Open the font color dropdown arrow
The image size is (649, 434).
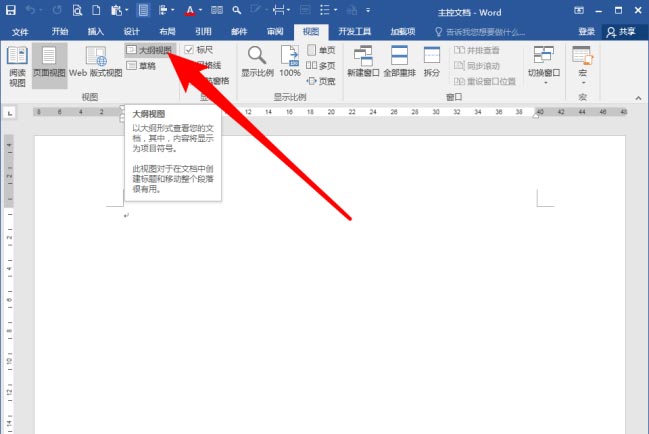point(200,10)
